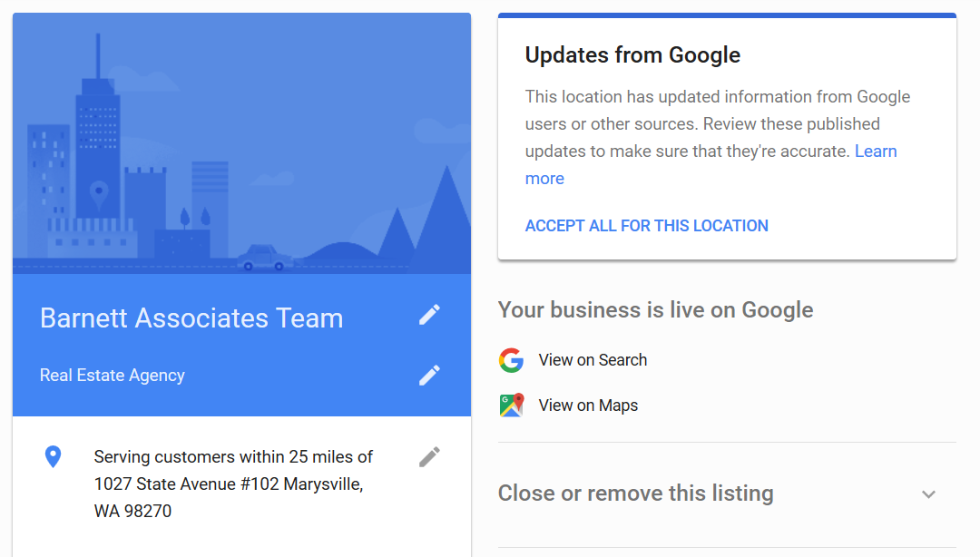Screen dimensions: 980x557
Task: Accept all updates for this location
Action: pos(646,226)
